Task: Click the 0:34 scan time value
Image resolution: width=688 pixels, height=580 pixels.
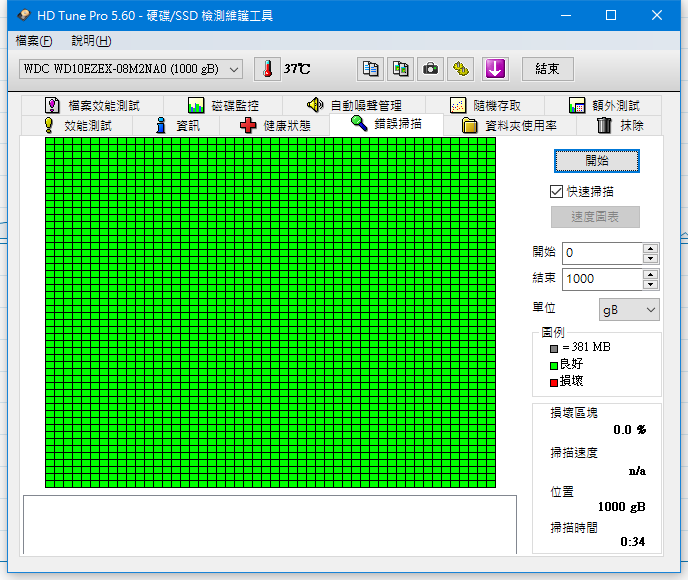Action: [x=633, y=542]
